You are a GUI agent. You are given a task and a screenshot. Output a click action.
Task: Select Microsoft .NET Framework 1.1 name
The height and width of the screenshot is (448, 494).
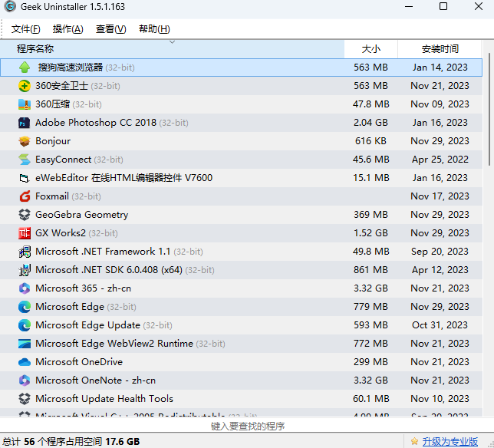click(x=103, y=252)
